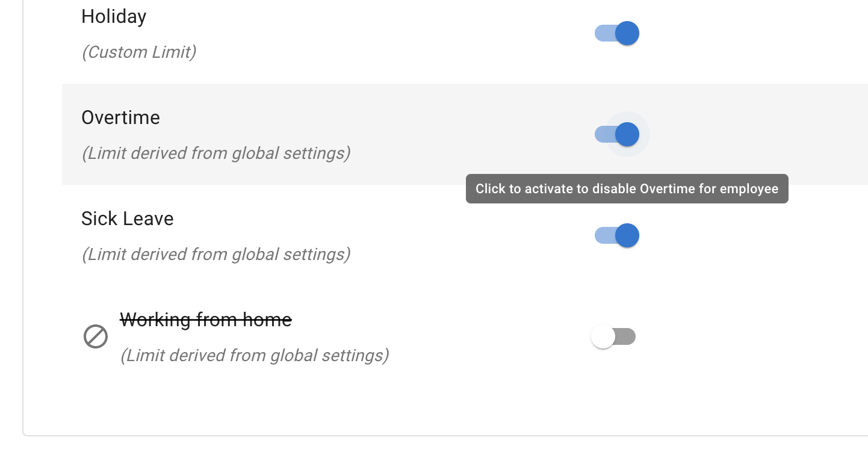Viewport: 868px width, 449px height.
Task: Click the Custom Limit text under Holiday
Action: tap(138, 52)
